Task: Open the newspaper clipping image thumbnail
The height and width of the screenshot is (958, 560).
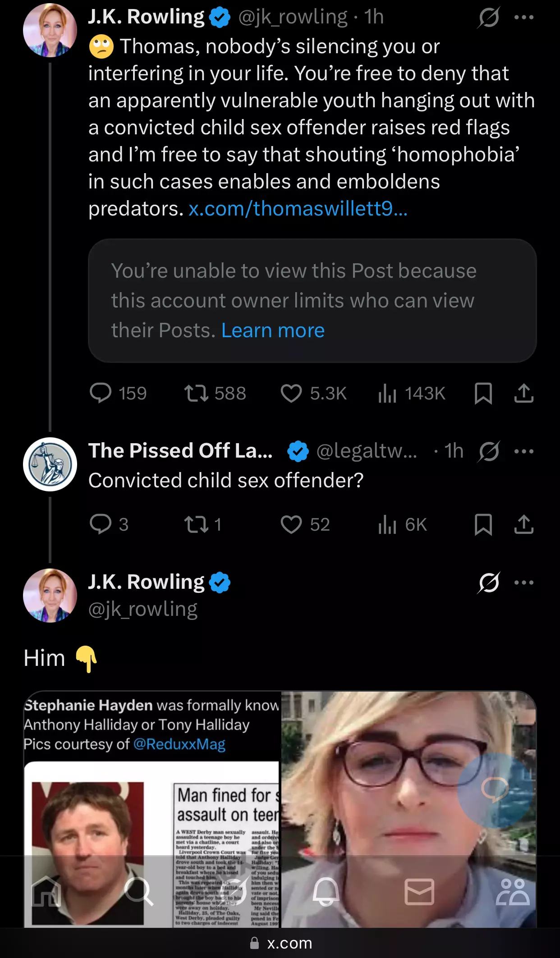Action: [x=152, y=809]
